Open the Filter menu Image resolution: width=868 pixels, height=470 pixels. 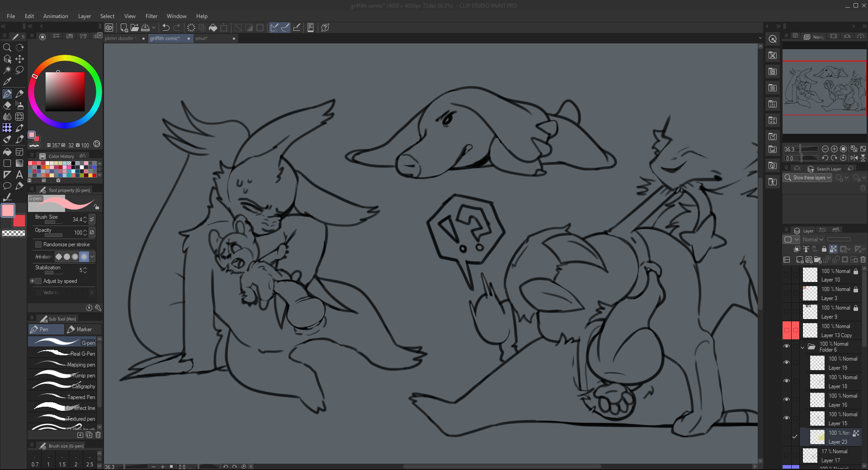(x=151, y=16)
